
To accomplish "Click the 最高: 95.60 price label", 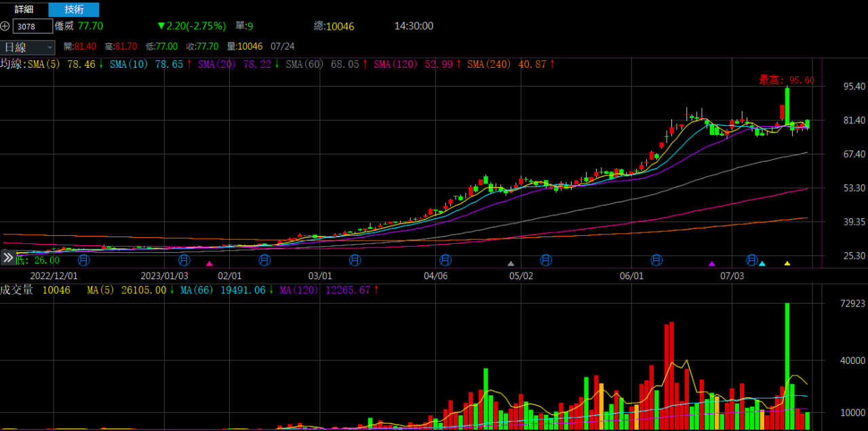I will click(x=787, y=80).
